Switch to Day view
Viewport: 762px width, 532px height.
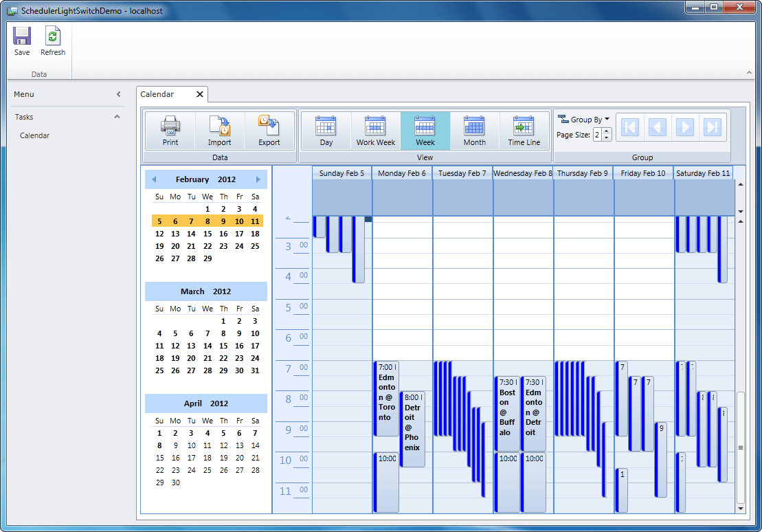click(326, 131)
